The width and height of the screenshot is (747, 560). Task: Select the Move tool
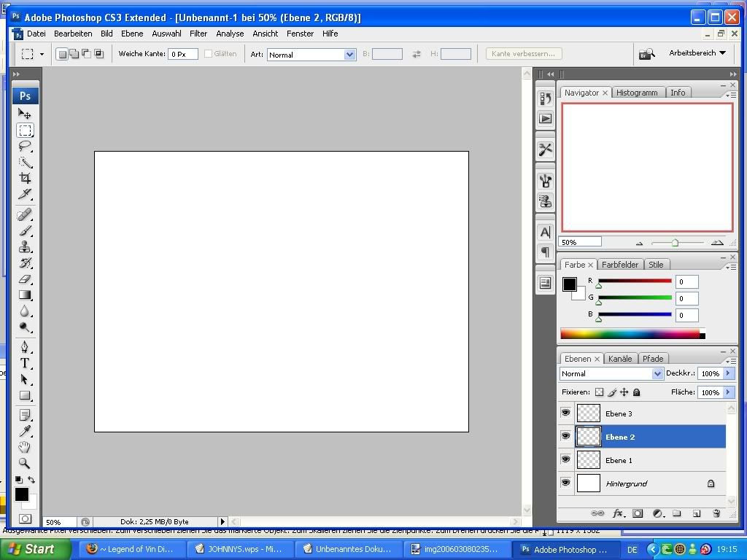click(x=25, y=114)
